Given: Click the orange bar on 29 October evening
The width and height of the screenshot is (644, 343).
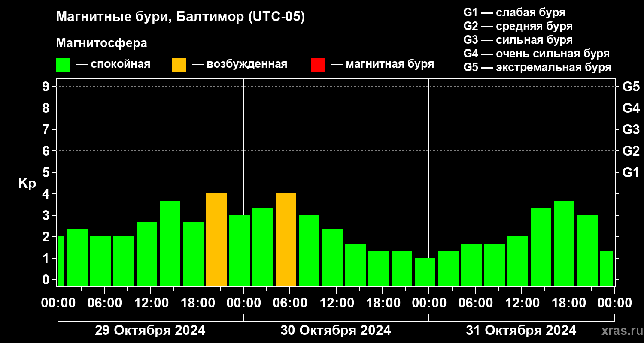Looking at the screenshot, I should (216, 240).
